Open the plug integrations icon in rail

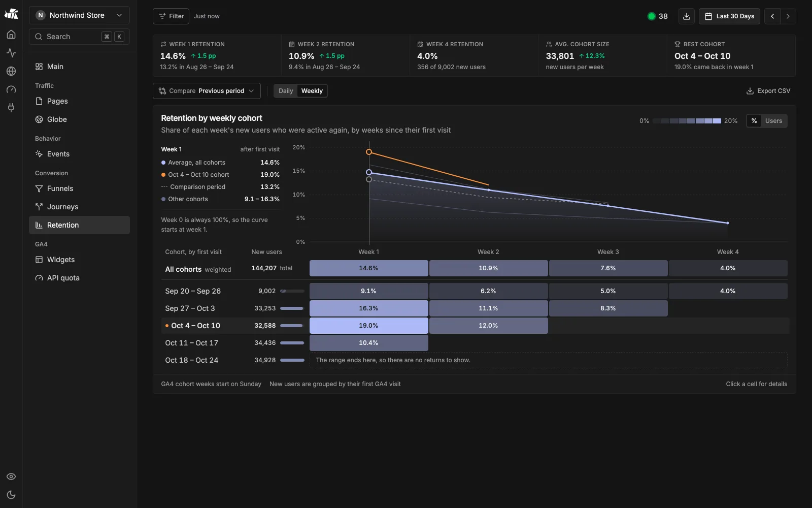click(11, 108)
